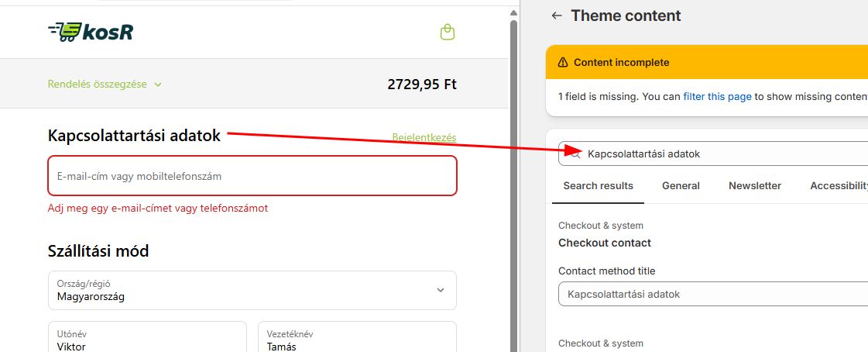Open the Newsletter tab
Screen dimensions: 868x352
[x=754, y=185]
